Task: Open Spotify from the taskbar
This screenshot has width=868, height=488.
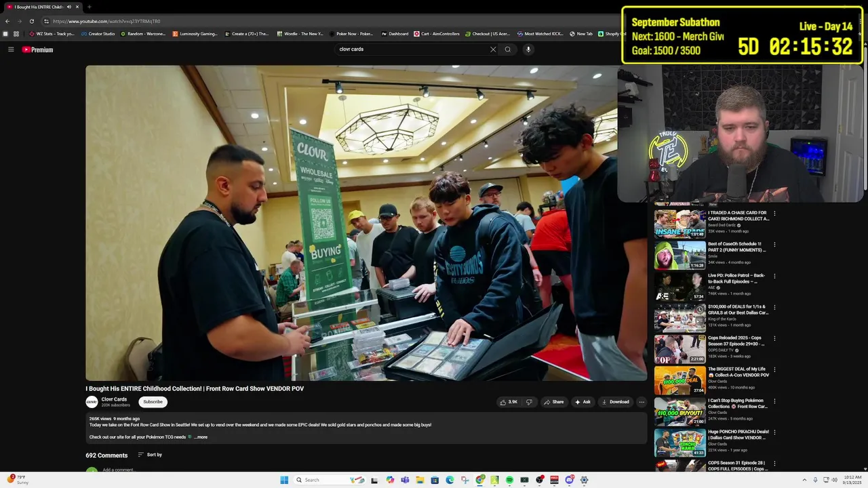Action: click(x=509, y=480)
